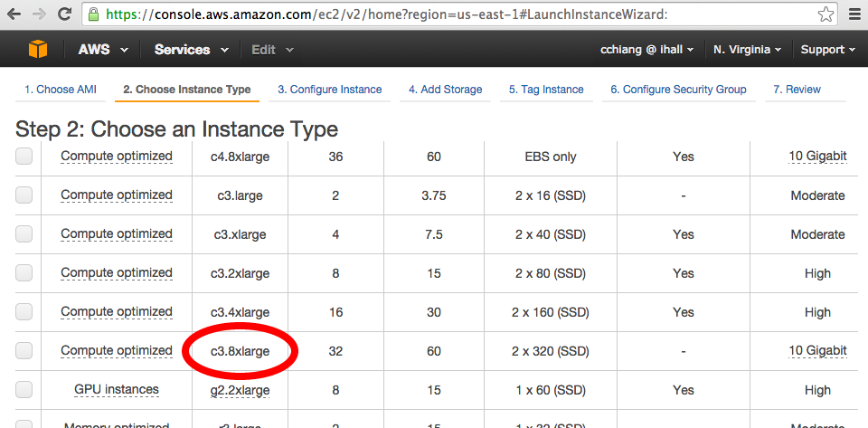Click the c4.8xlarge type cell
The image size is (868, 428).
tap(240, 157)
